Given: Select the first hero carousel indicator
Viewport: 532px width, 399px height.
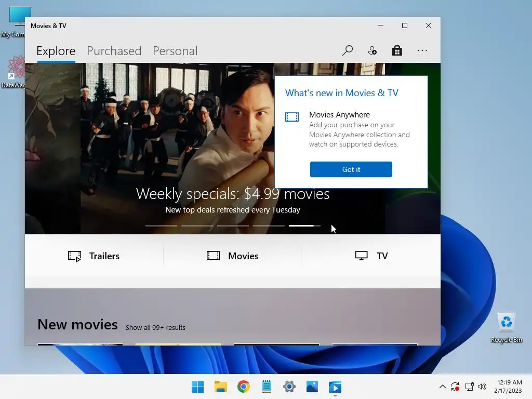Looking at the screenshot, I should (161, 225).
